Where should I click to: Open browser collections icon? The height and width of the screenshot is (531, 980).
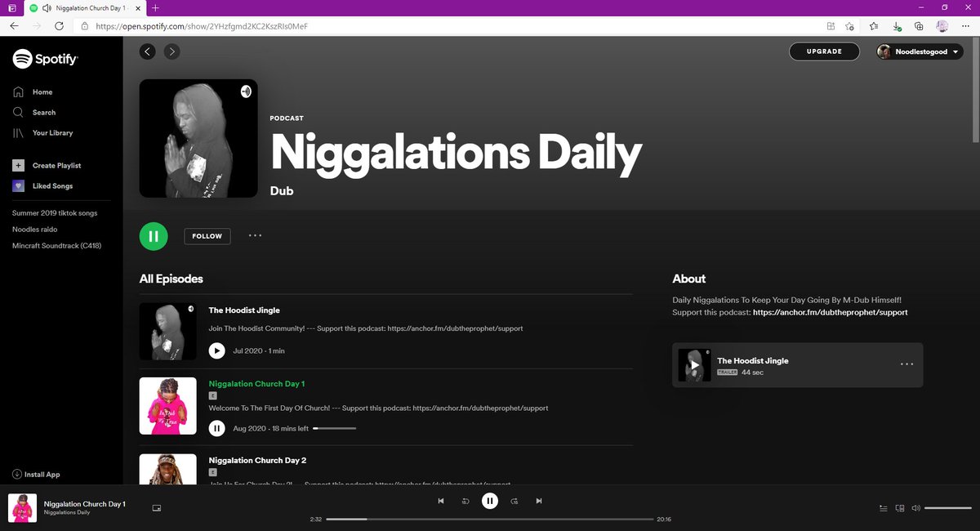920,26
